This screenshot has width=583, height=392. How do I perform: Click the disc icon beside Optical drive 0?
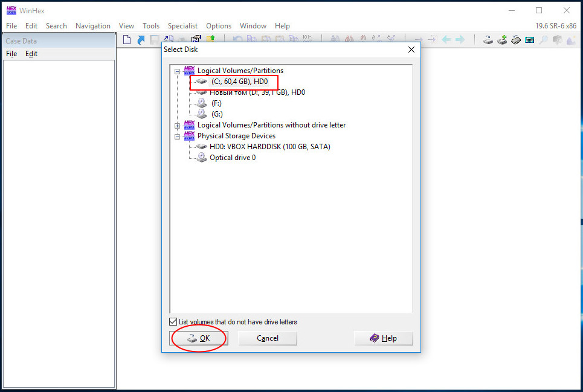pos(202,158)
